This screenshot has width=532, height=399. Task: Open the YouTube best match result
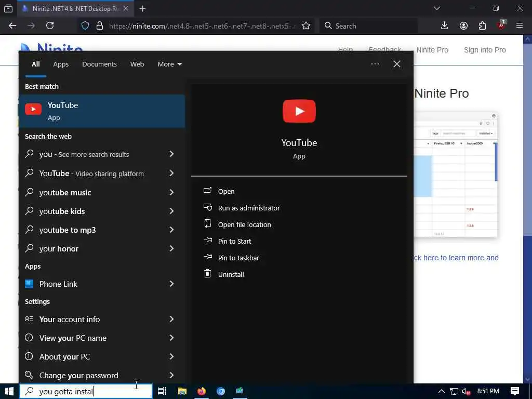(x=102, y=111)
